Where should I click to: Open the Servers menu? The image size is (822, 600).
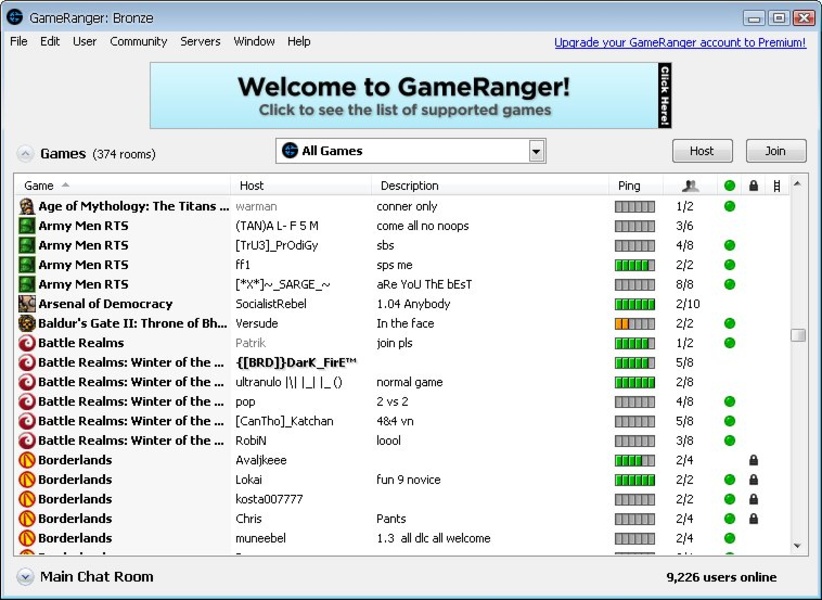[200, 42]
